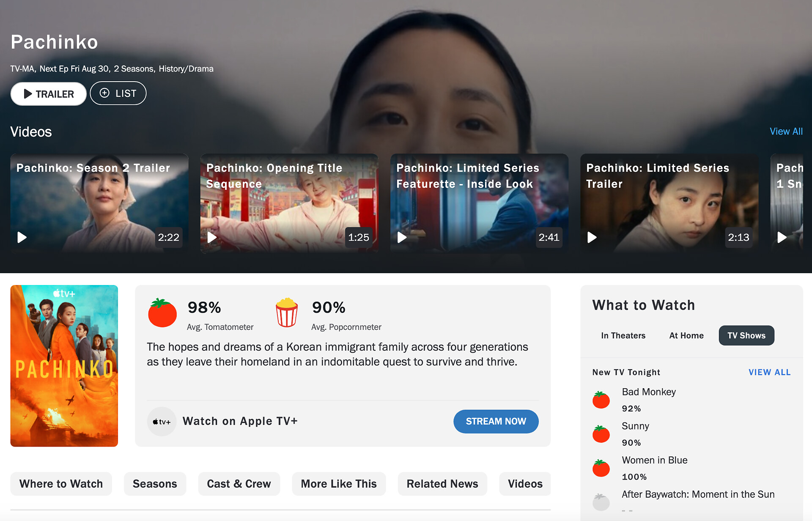Click the Popcornmeter popcorn bucket icon
Viewport: 812px width, 521px height.
coord(287,313)
